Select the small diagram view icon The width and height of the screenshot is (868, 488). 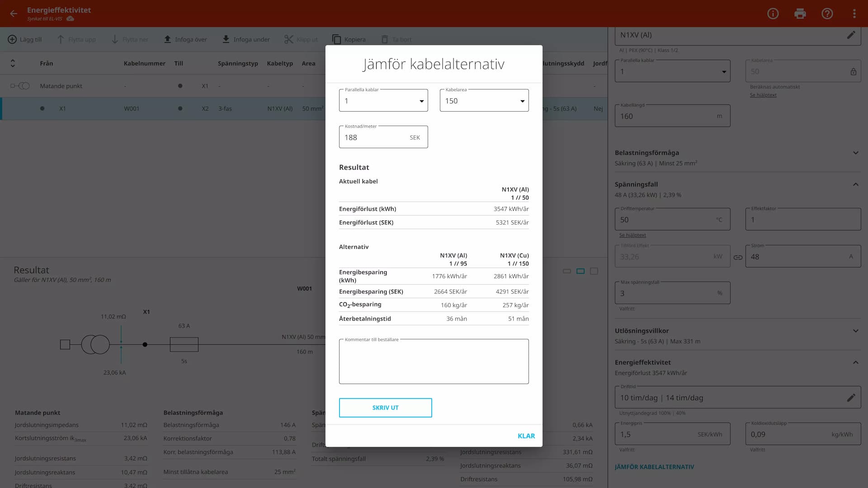click(x=567, y=271)
